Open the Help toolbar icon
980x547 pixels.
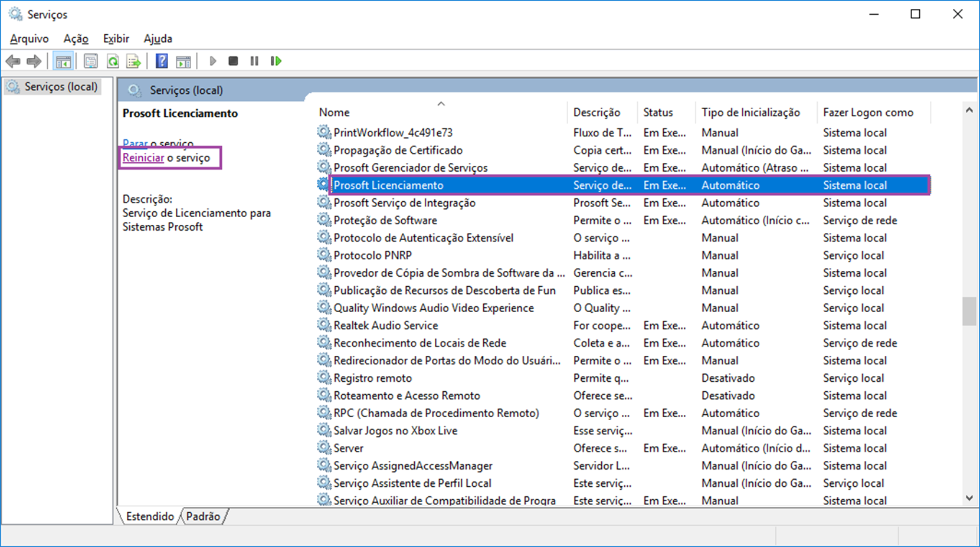pyautogui.click(x=161, y=61)
